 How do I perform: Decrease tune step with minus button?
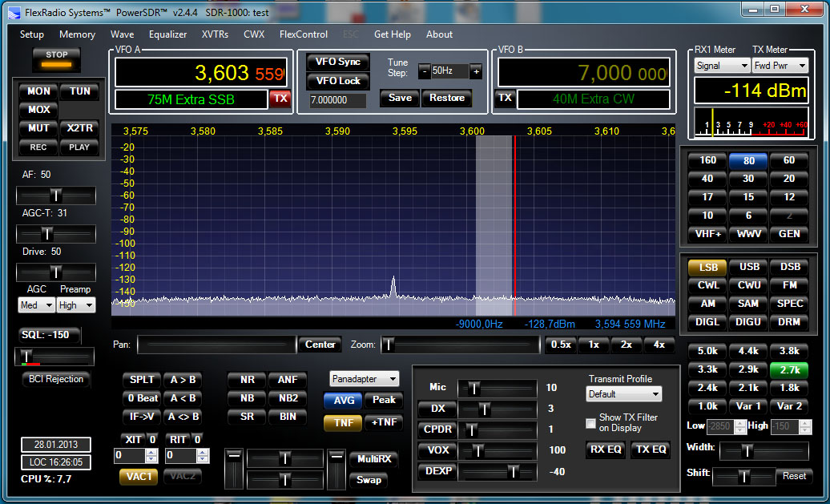[x=425, y=71]
